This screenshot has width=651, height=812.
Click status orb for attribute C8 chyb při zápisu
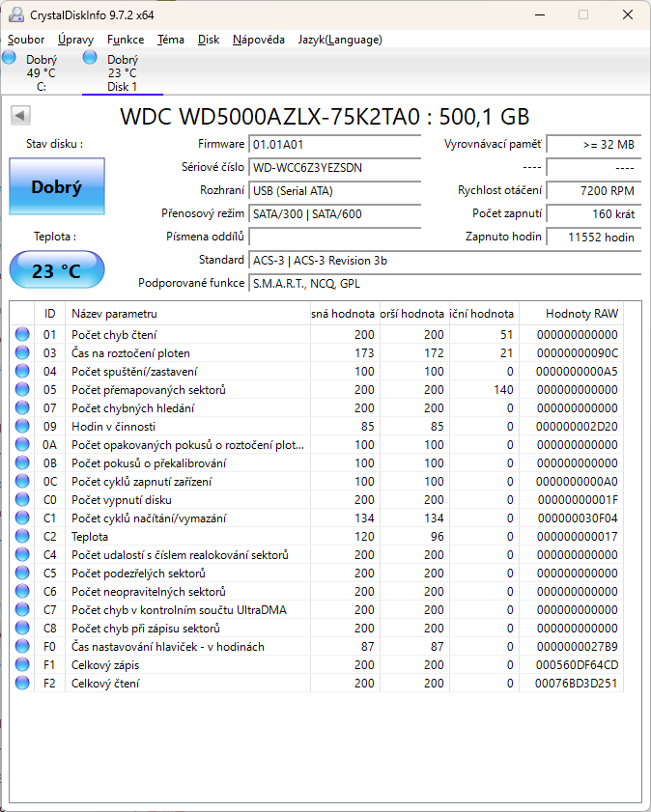(x=22, y=628)
